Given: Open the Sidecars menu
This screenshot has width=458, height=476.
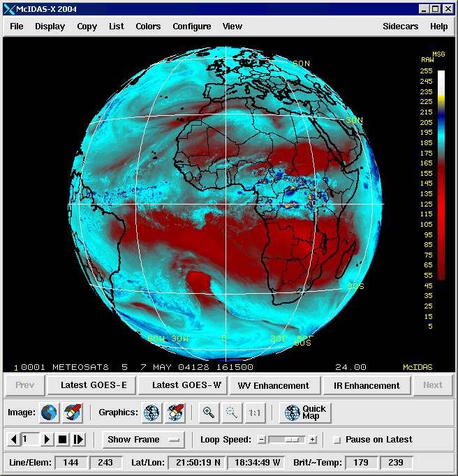Looking at the screenshot, I should (401, 27).
